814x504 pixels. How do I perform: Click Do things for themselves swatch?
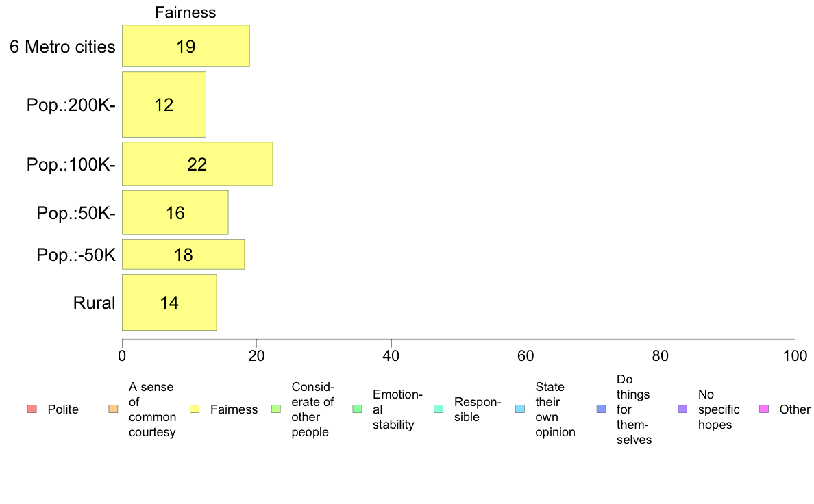[x=601, y=409]
